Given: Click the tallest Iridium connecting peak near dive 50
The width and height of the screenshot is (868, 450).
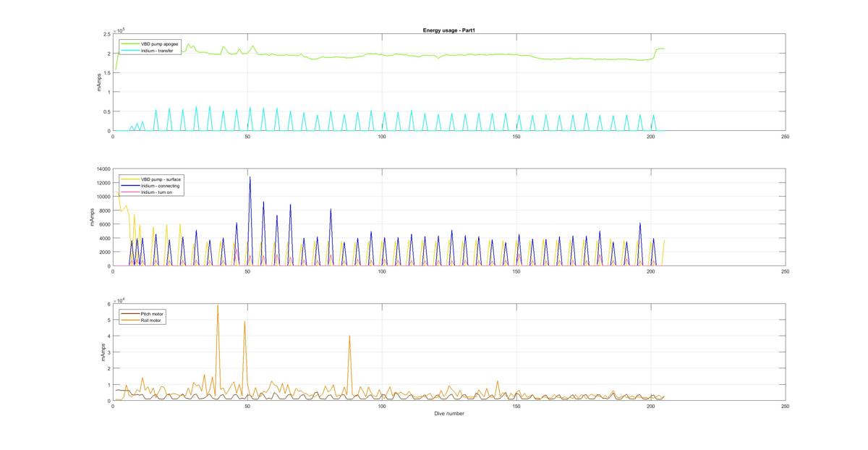Looking at the screenshot, I should 250,177.
